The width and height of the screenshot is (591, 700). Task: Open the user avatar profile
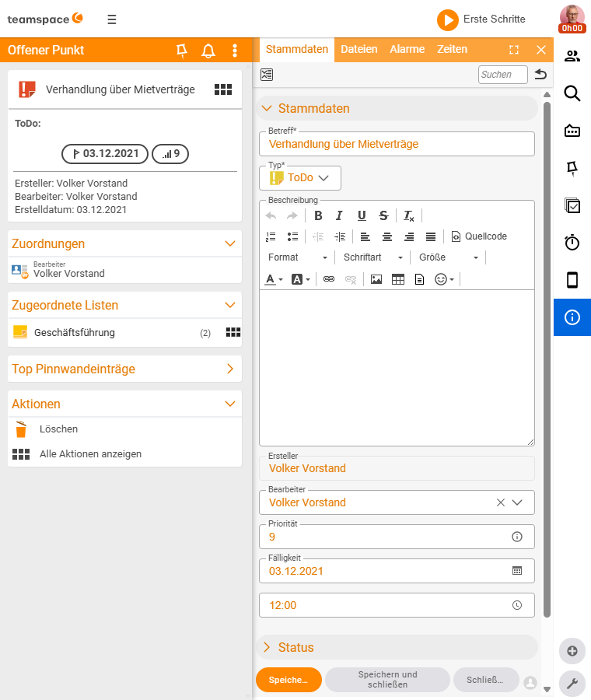[x=572, y=18]
